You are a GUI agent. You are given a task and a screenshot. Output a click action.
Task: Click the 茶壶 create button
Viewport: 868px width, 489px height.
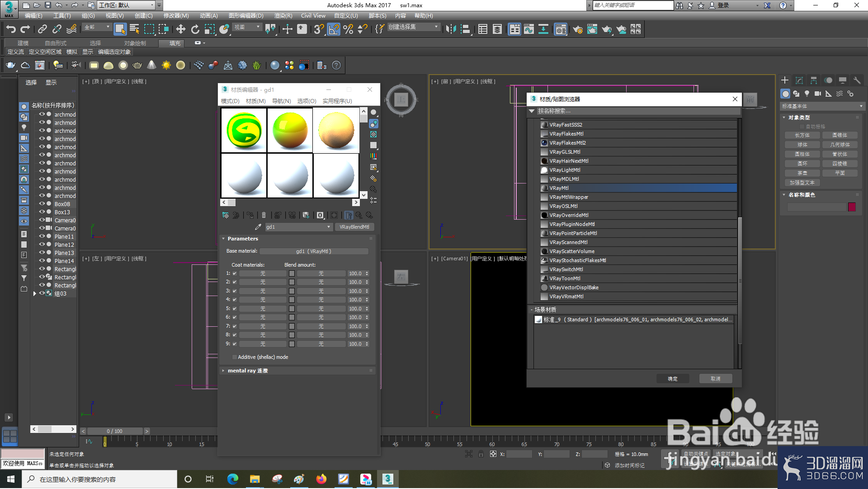[802, 173]
